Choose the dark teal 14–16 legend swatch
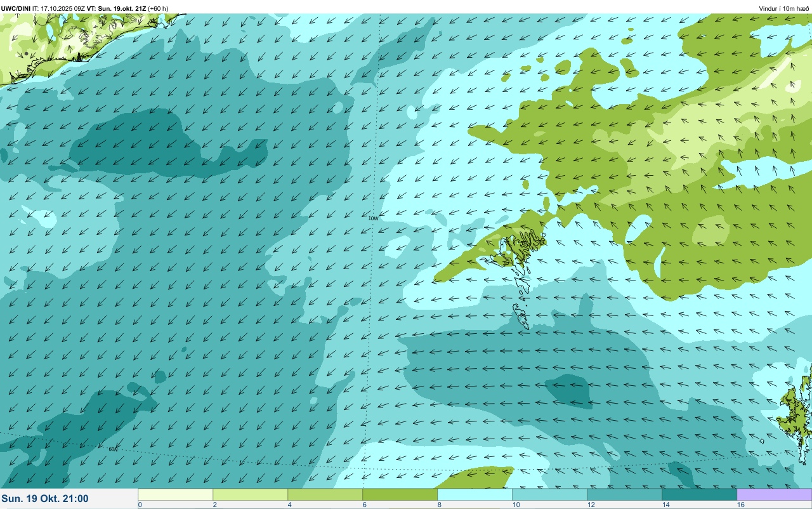The height and width of the screenshot is (509, 812). click(x=699, y=494)
